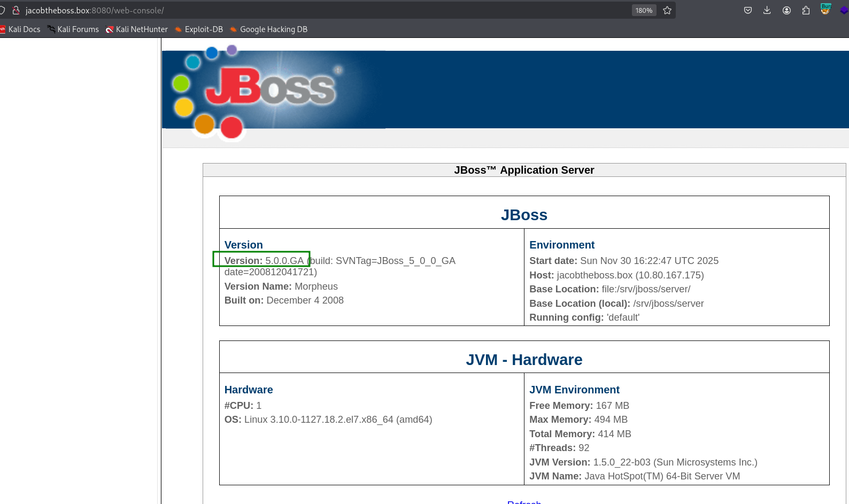Click the address bar URL field
The image size is (849, 504).
tap(321, 10)
